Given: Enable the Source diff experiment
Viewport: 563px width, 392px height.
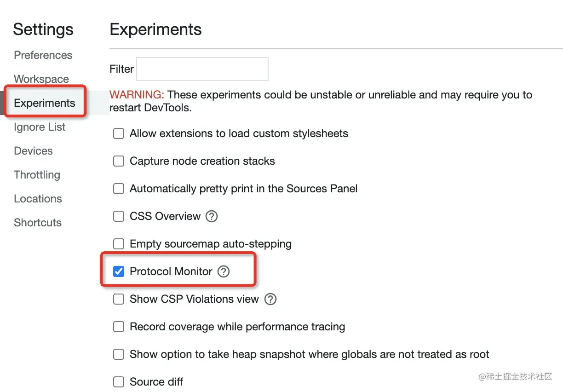Looking at the screenshot, I should pyautogui.click(x=119, y=382).
